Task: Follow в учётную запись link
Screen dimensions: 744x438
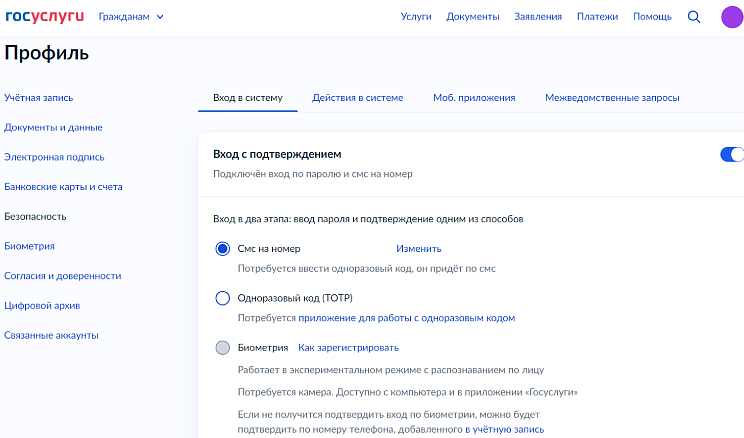Action: (504, 429)
